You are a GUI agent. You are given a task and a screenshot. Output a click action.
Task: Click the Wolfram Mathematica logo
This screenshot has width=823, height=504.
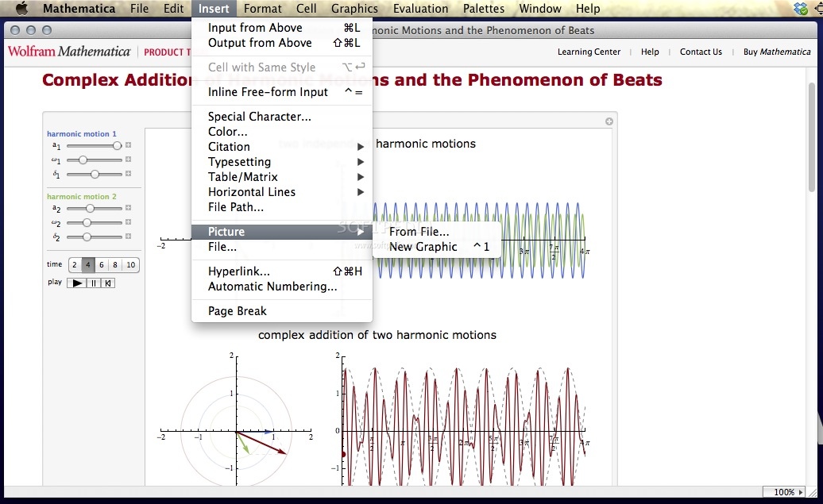[68, 51]
